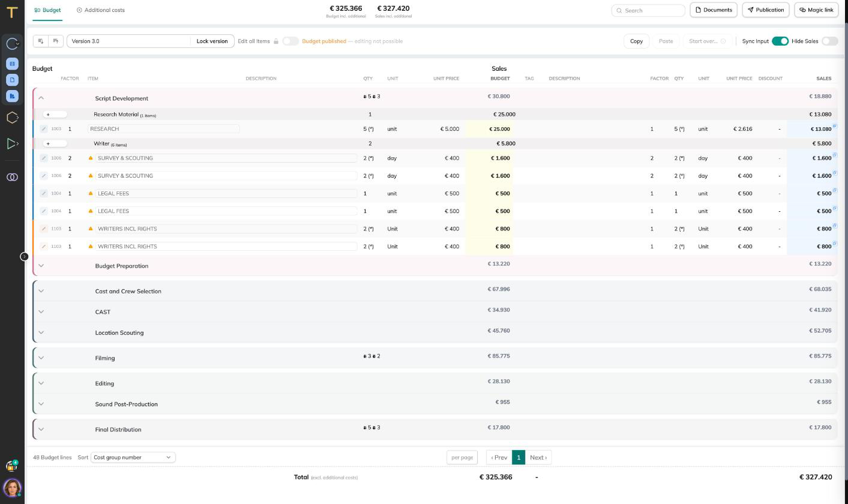Go to the Next page

pyautogui.click(x=538, y=457)
